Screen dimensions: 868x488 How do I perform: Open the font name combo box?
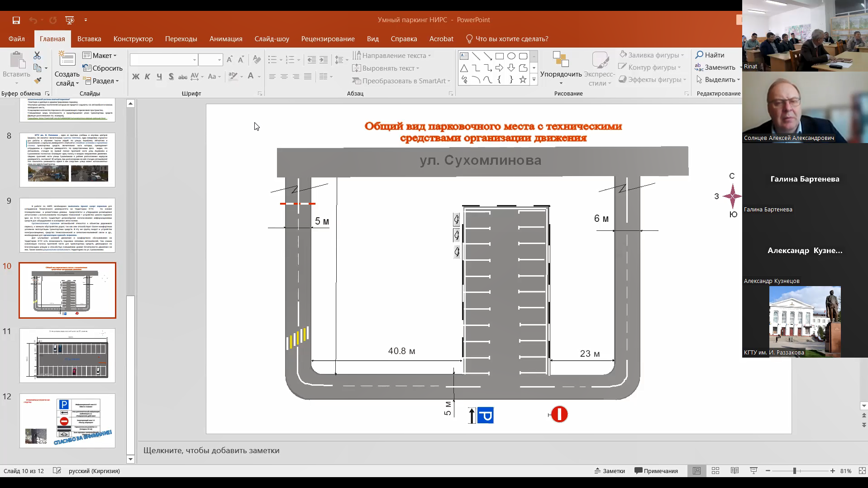tap(163, 60)
